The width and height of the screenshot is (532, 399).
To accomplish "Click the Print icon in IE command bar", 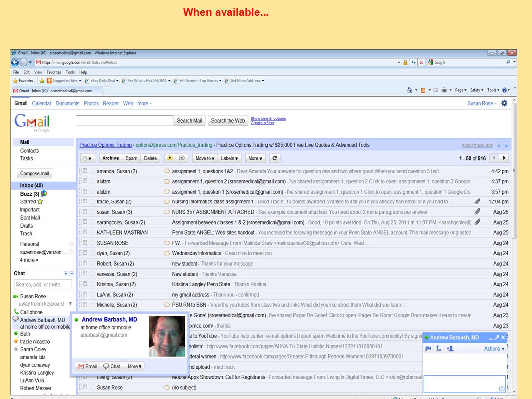I will (x=444, y=90).
